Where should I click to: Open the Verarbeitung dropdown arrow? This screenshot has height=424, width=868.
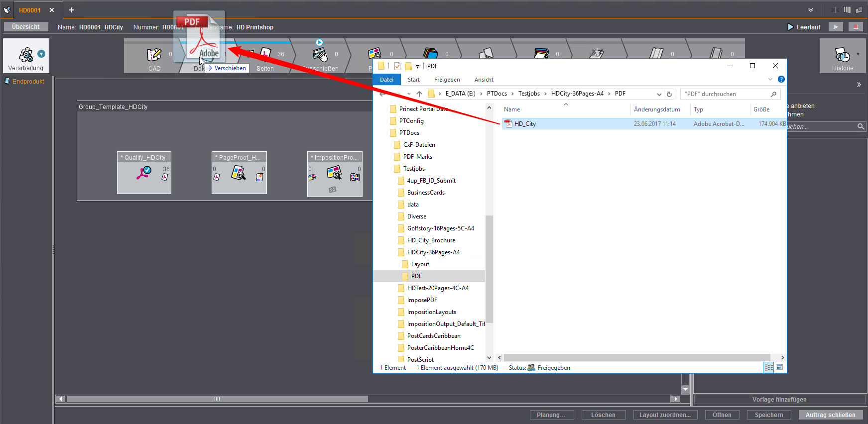coord(41,54)
